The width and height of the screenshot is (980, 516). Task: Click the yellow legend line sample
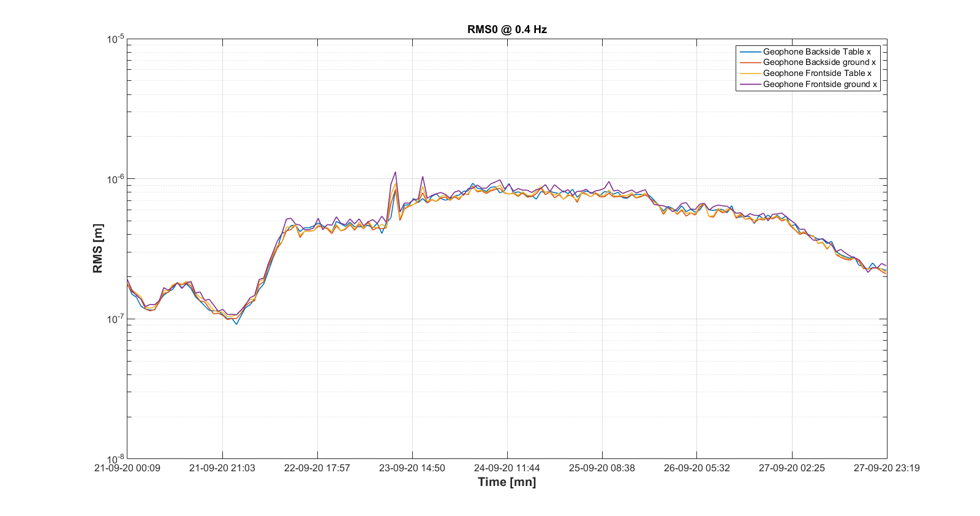pos(750,74)
